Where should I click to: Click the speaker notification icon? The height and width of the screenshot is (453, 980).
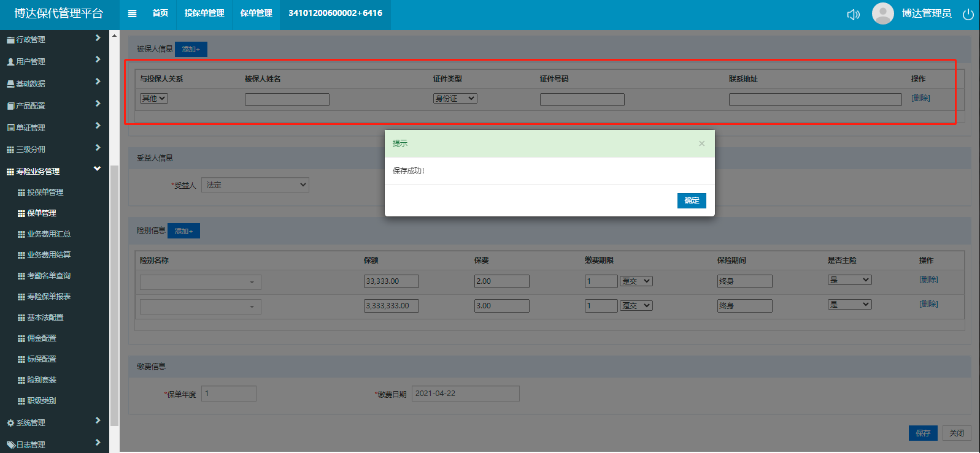click(x=853, y=14)
